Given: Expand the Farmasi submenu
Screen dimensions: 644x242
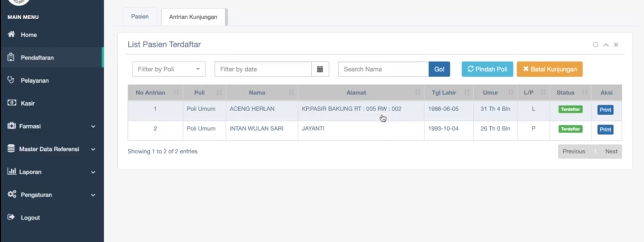Looking at the screenshot, I should click(93, 126).
